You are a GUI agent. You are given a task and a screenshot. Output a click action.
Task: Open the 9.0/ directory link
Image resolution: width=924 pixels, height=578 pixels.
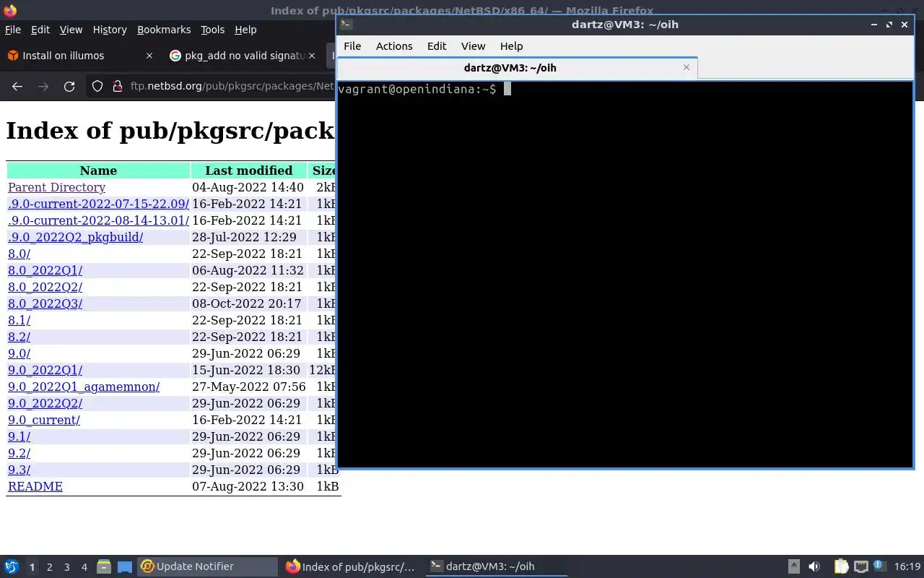[x=19, y=353]
